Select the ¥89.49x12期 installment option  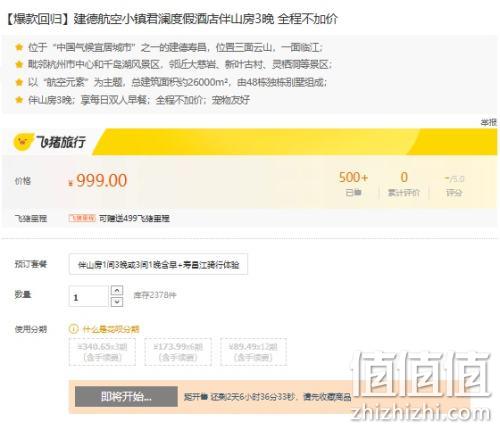pyautogui.click(x=253, y=352)
